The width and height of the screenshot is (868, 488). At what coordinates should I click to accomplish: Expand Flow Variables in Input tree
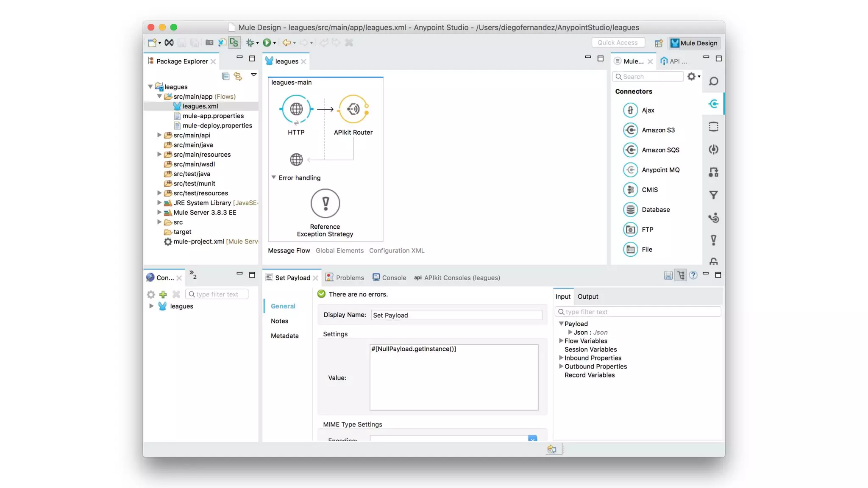561,341
